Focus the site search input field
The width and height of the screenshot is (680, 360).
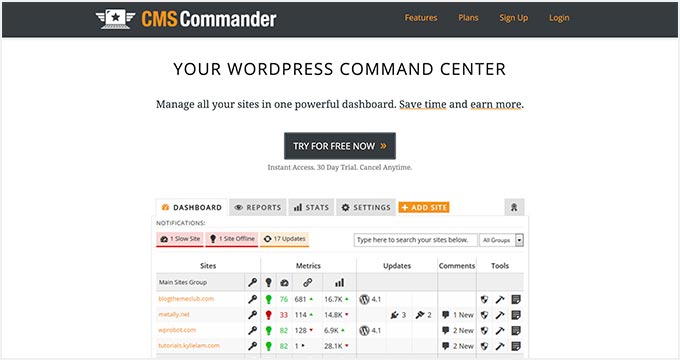(x=415, y=240)
